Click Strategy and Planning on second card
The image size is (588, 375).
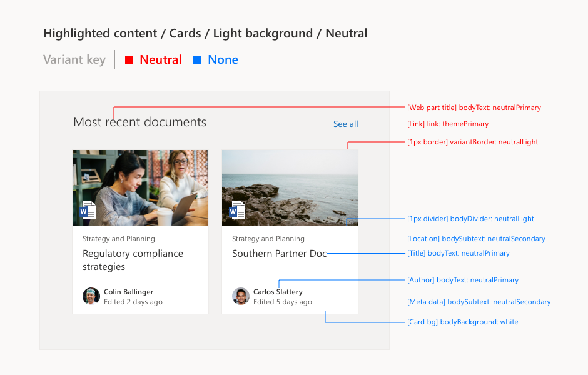[268, 239]
